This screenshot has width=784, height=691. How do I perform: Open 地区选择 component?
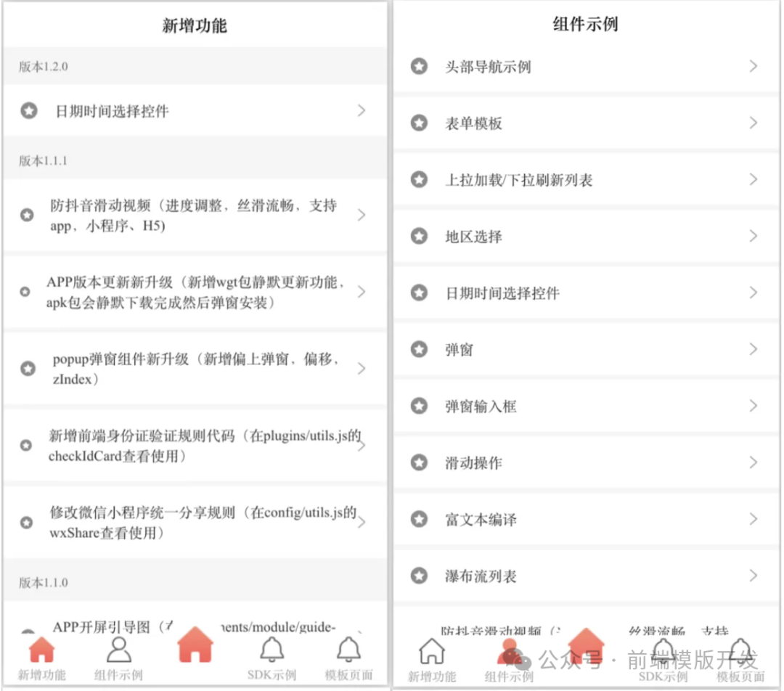pyautogui.click(x=586, y=235)
